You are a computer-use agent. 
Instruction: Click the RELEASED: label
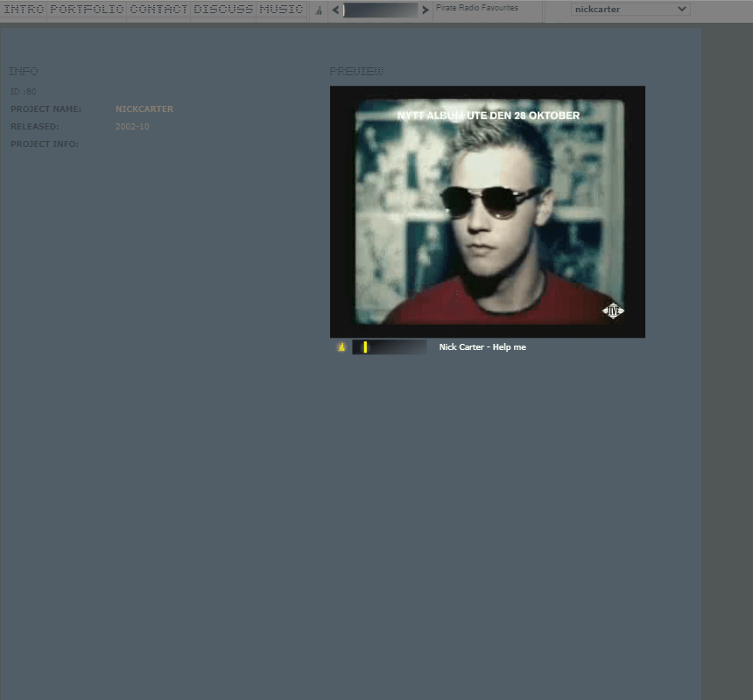34,127
